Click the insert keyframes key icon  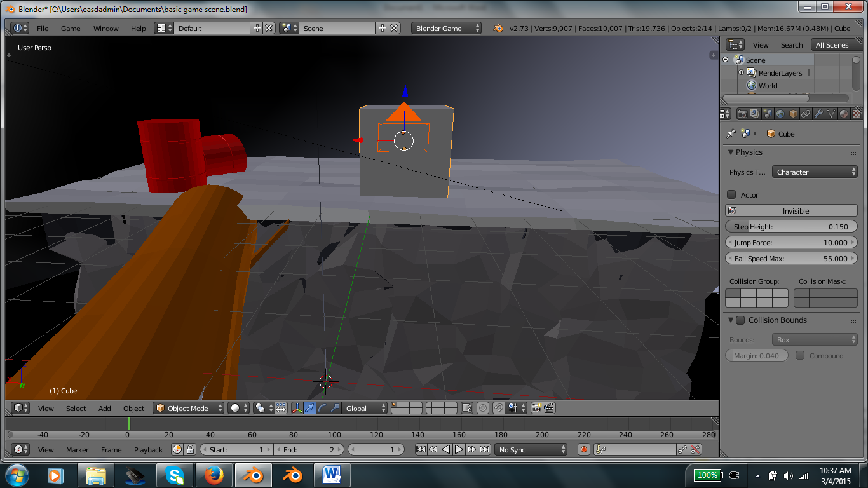click(x=682, y=449)
